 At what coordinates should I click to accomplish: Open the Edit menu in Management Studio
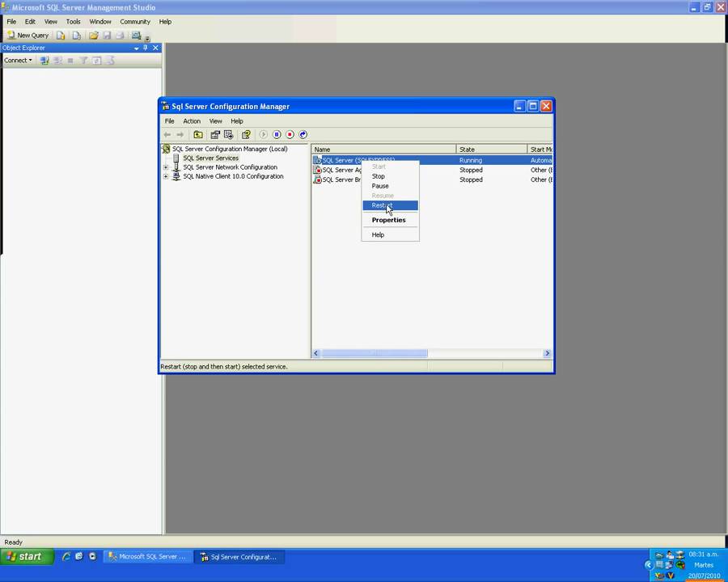click(30, 22)
